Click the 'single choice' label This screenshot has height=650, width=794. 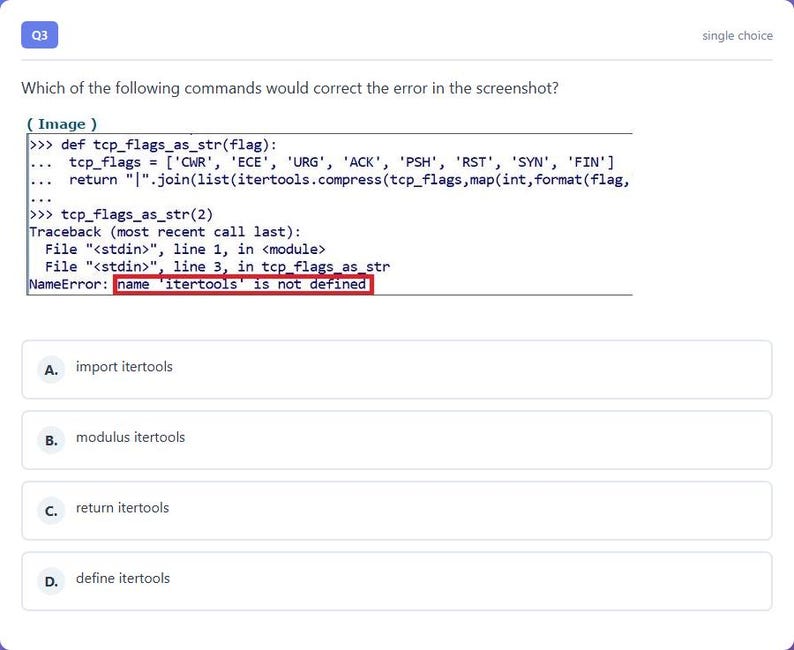click(737, 36)
